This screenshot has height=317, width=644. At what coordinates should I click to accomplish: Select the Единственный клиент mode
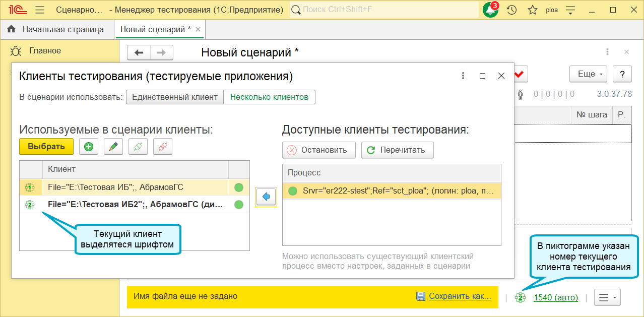coord(175,97)
